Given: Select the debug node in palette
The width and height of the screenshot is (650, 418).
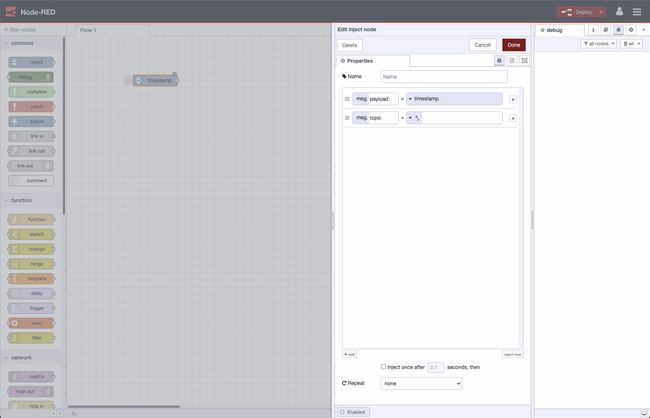Looking at the screenshot, I should (x=31, y=77).
